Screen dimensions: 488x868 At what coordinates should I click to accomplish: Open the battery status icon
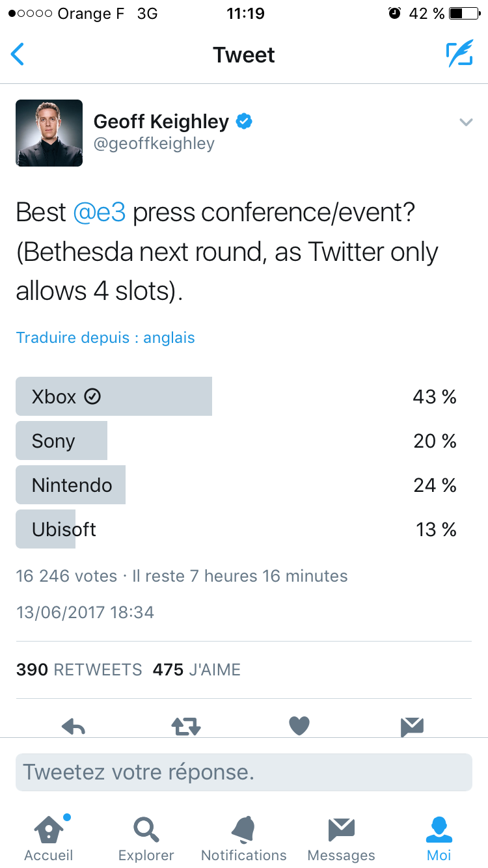click(465, 14)
